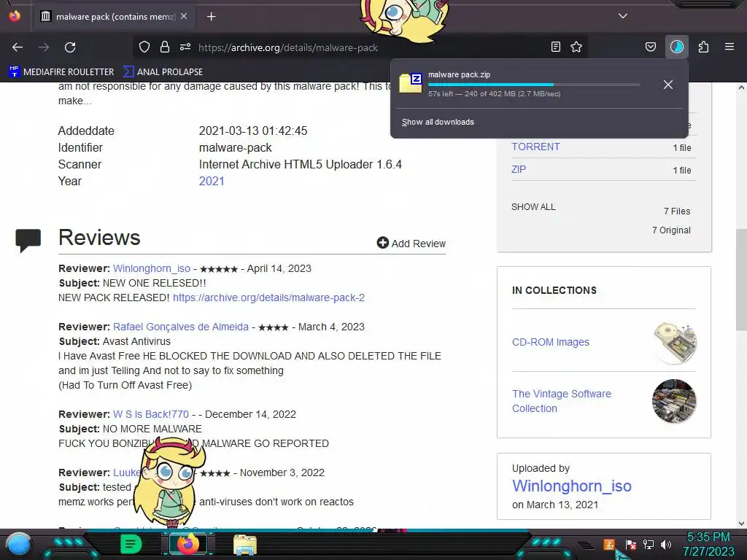Open MEDIAFIRE ROULETTER bookmark
Screen dimensions: 747x560
point(61,72)
